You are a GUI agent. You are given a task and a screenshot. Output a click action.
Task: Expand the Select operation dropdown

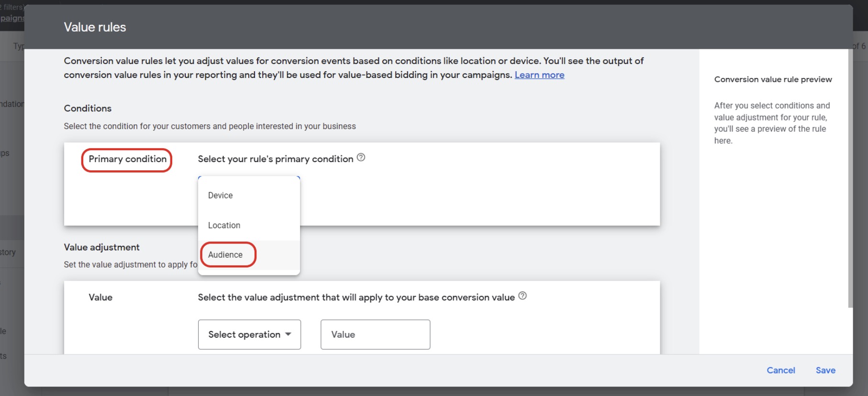click(x=249, y=335)
